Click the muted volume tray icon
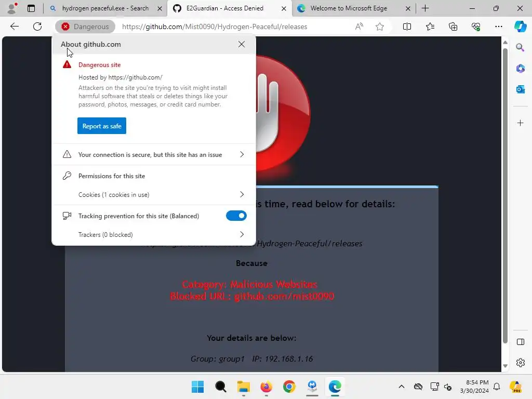Viewport: 532px width, 399px height. [447, 387]
